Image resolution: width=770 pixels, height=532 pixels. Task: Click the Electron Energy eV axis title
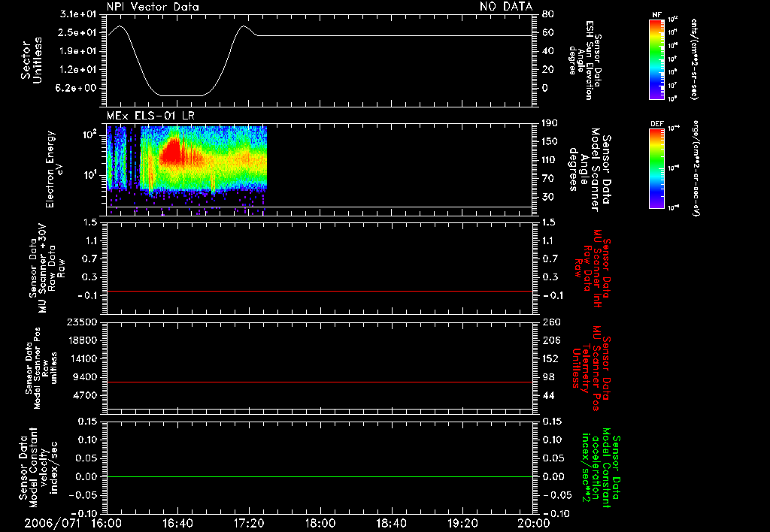54,169
